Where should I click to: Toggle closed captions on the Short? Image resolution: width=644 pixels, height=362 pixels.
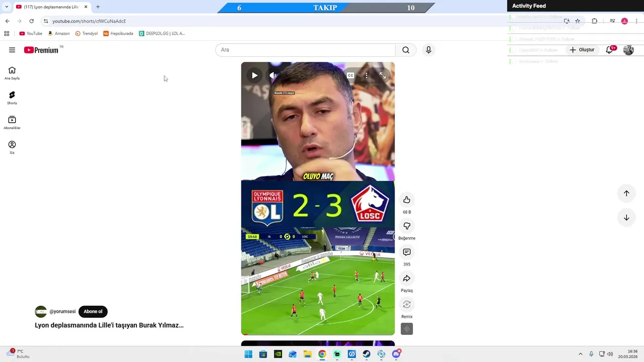[351, 75]
